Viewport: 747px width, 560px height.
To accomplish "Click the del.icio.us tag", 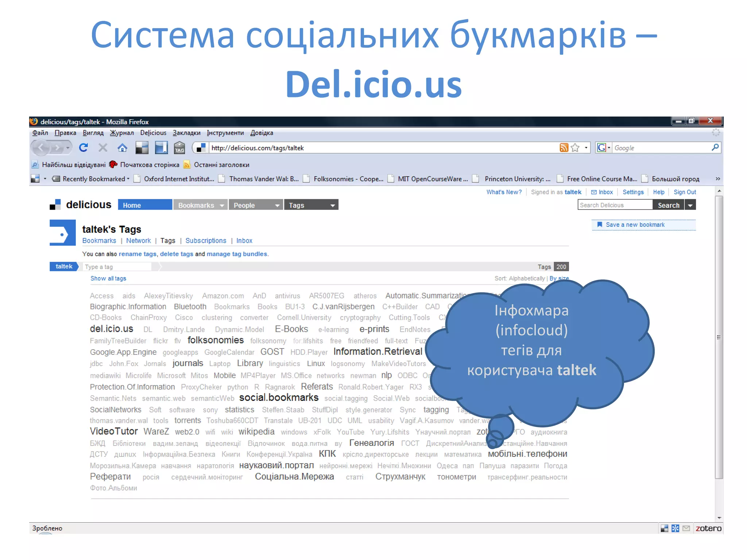I will (111, 329).
